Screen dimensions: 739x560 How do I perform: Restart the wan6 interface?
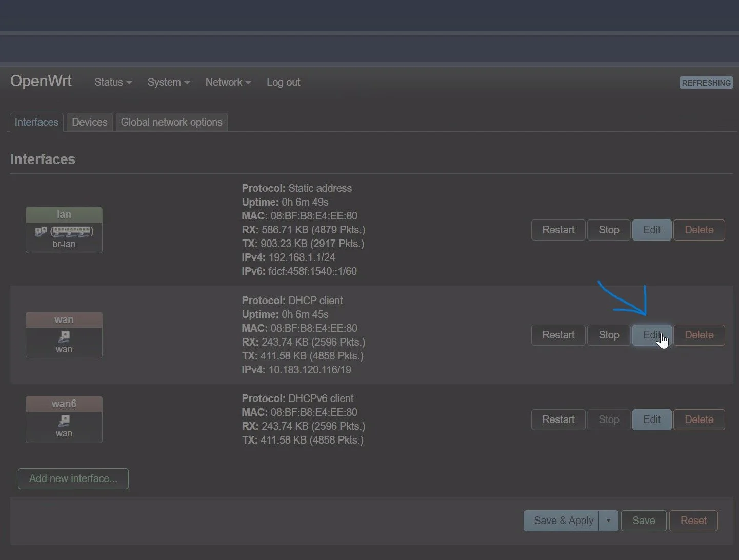pyautogui.click(x=558, y=419)
